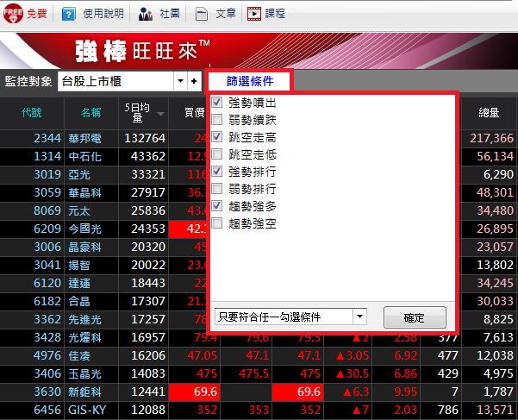Screen dimensions: 518x420
Task: Select stock name 華邦電
Action: pos(85,138)
